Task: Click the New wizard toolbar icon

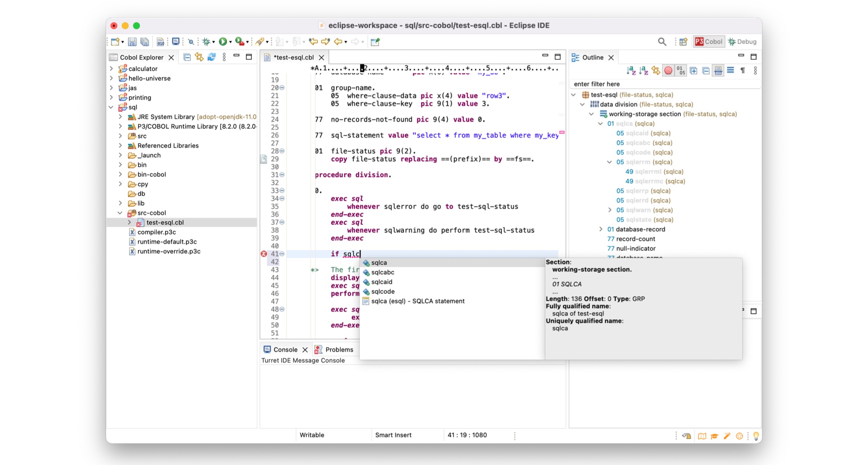Action: [x=115, y=42]
